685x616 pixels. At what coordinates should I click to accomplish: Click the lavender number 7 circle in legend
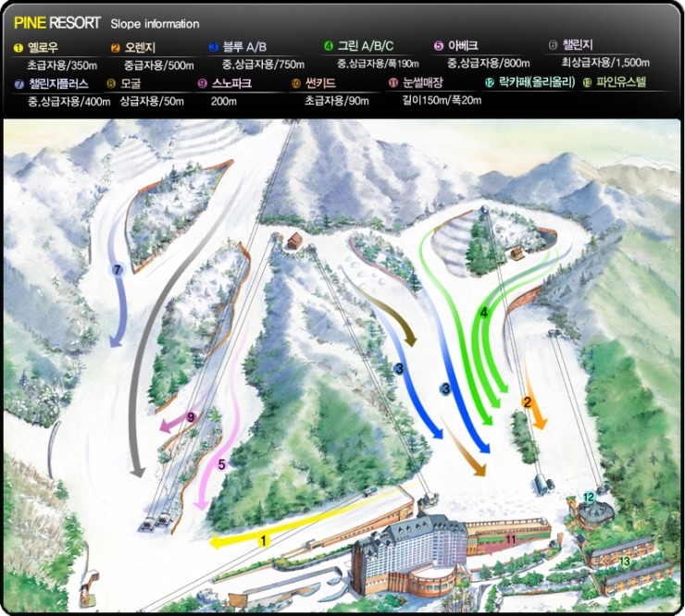tap(19, 84)
